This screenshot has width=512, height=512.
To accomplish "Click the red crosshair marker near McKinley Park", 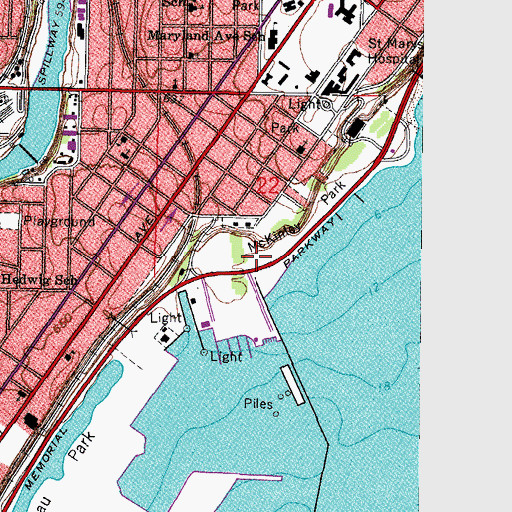I will (257, 257).
